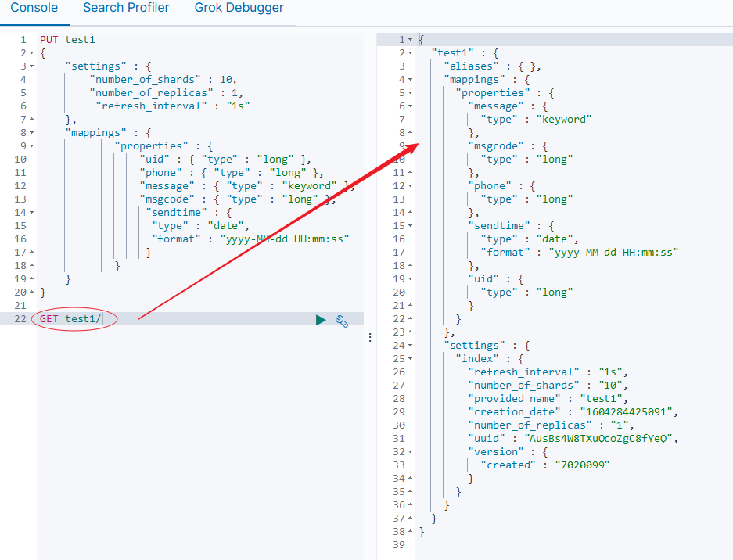Collapse the properties object at output line 5
Screen dimensions: 733x560
411,93
